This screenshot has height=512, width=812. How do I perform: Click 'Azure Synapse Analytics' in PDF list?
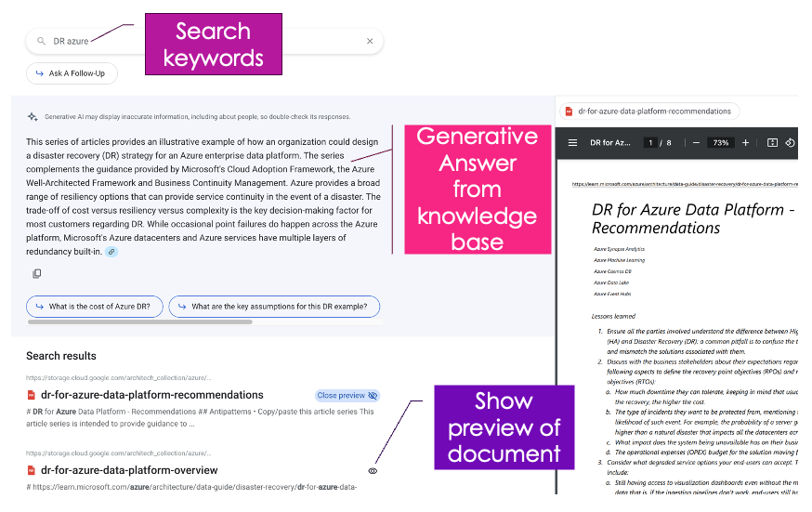(619, 250)
